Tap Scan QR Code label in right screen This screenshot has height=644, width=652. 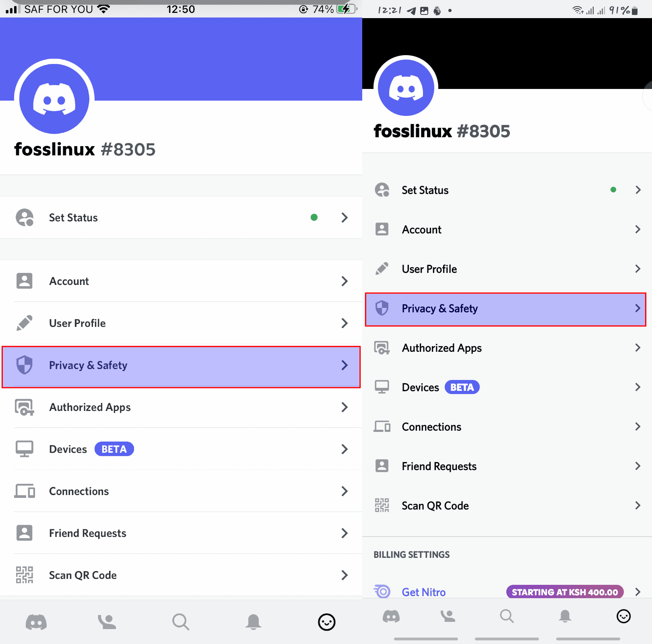coord(435,506)
